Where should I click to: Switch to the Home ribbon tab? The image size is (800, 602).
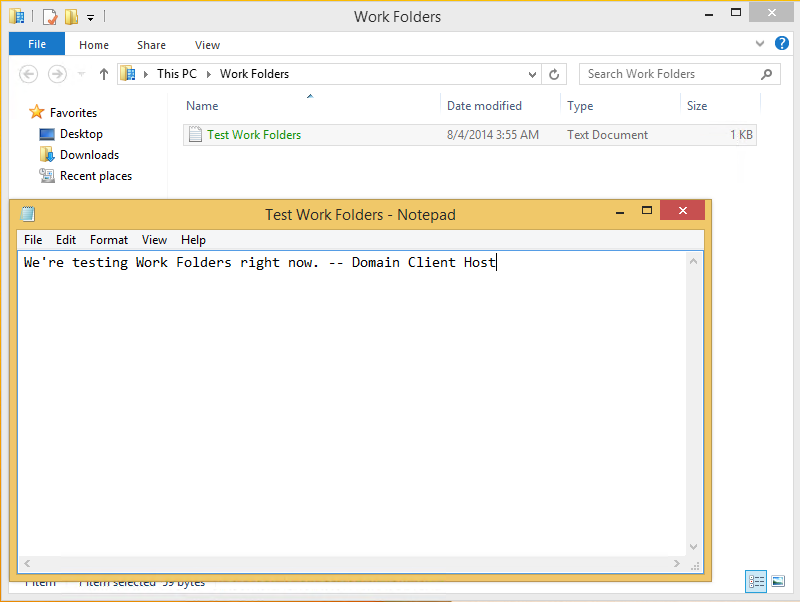click(94, 45)
